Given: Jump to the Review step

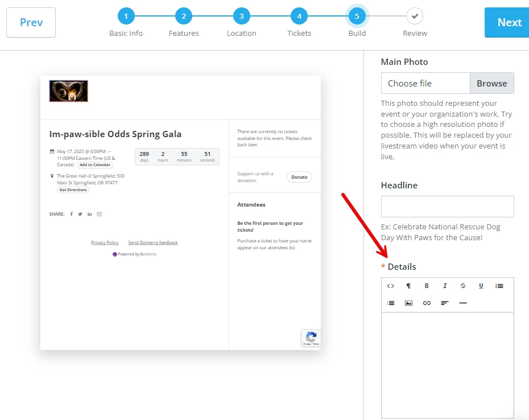Looking at the screenshot, I should (415, 16).
